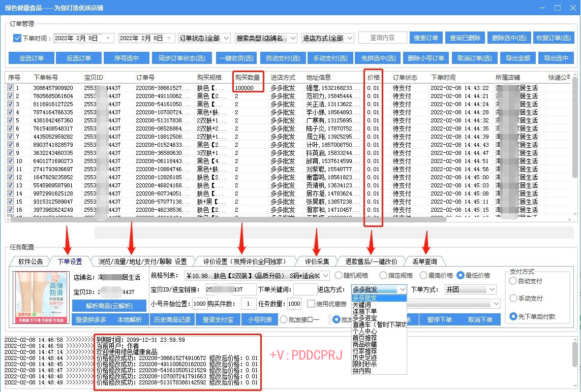This screenshot has height=392, width=581.
Task: Open the 下单方式 开团 dropdown
Action: tap(470, 289)
